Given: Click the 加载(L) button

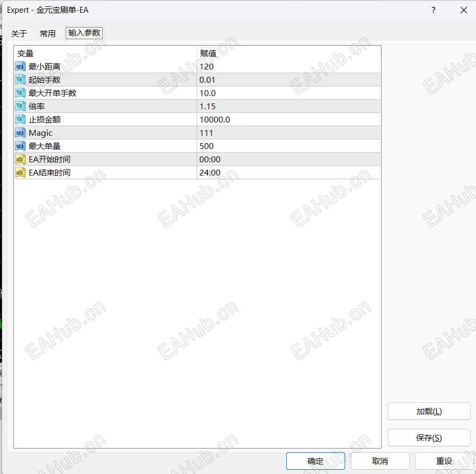Looking at the screenshot, I should (429, 411).
